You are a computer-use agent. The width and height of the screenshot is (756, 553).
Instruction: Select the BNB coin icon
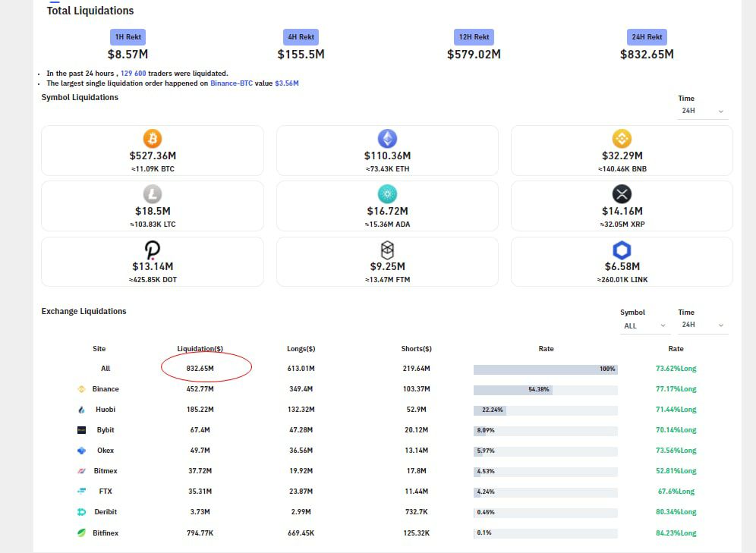[622, 139]
